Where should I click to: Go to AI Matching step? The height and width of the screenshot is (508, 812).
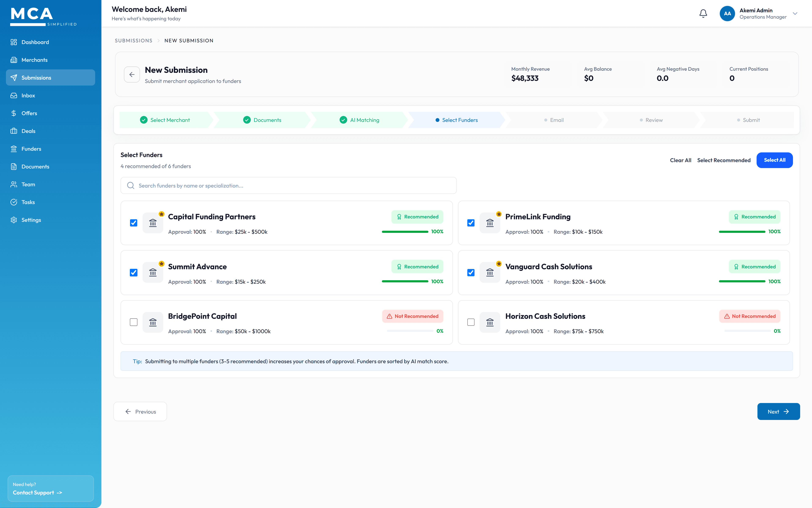tap(359, 120)
